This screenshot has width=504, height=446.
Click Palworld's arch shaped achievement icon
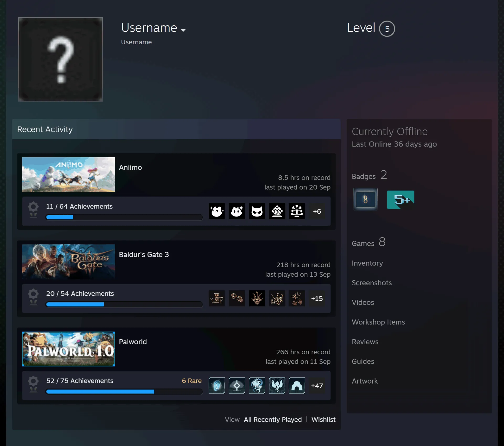coord(297,385)
